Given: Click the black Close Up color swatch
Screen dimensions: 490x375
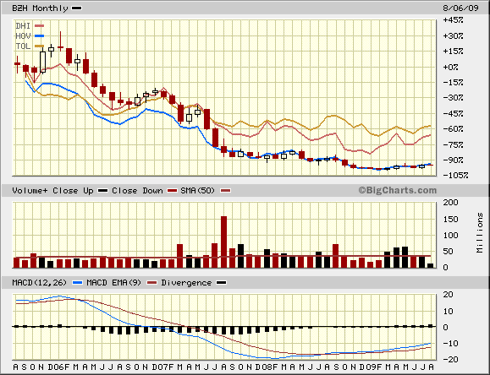Looking at the screenshot, I should [103, 191].
